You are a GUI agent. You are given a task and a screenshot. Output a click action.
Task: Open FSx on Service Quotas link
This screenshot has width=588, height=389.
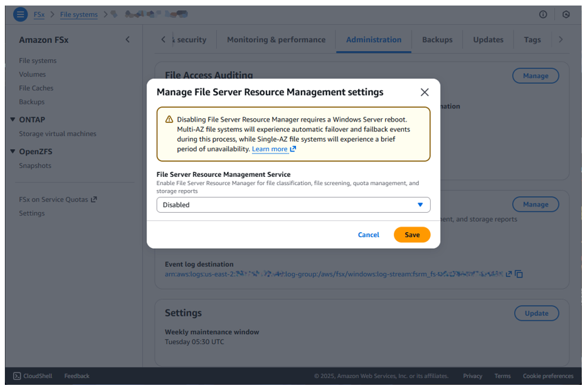(58, 200)
